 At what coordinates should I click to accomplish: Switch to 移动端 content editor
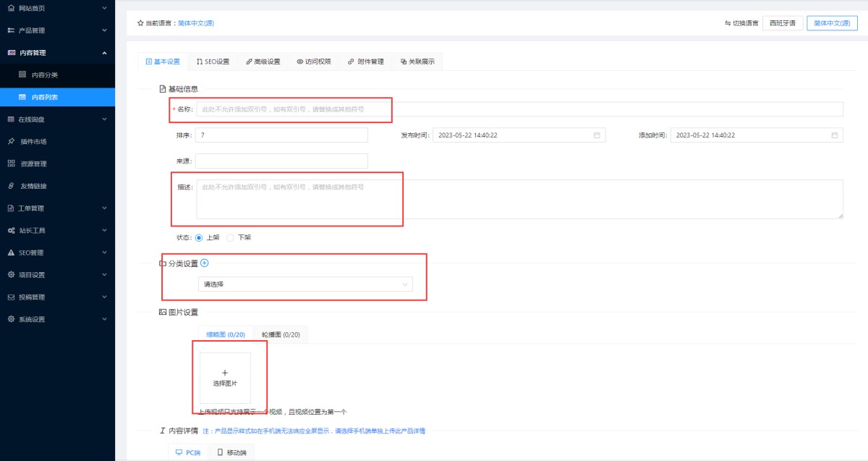(231, 452)
